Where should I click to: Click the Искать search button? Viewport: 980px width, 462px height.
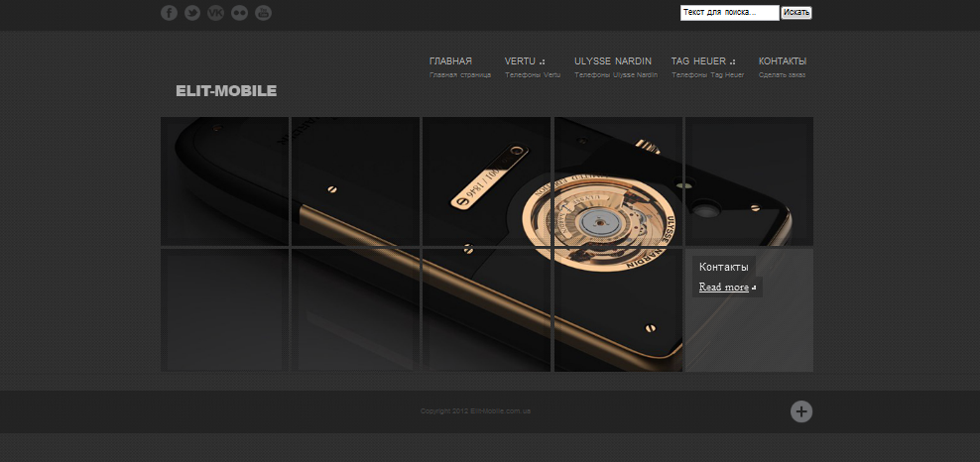coord(796,13)
